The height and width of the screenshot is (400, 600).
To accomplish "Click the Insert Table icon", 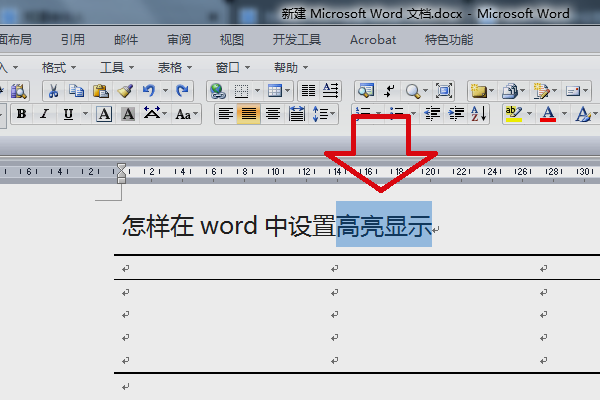I will (275, 91).
